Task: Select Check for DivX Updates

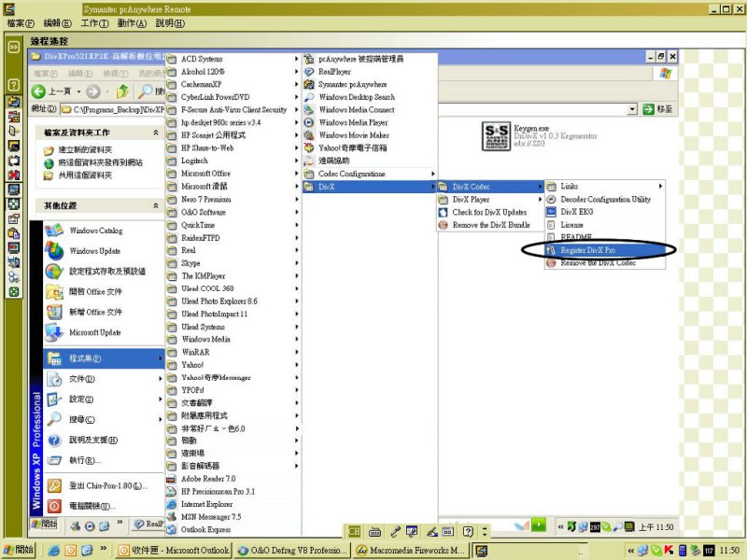Action: 489,212
